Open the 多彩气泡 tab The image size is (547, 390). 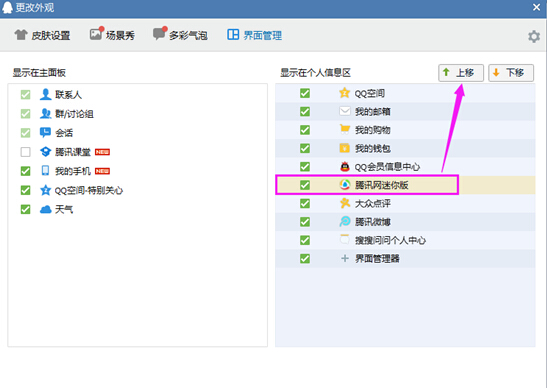(x=180, y=35)
